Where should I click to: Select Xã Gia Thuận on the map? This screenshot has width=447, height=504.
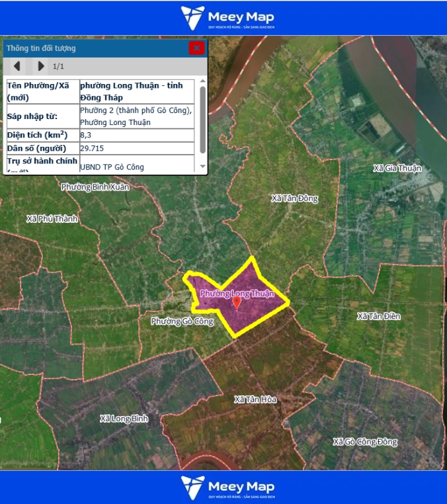point(397,168)
